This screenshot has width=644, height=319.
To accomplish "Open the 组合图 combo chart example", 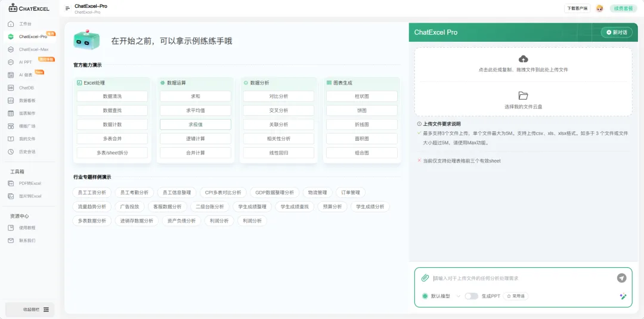I will [x=362, y=153].
